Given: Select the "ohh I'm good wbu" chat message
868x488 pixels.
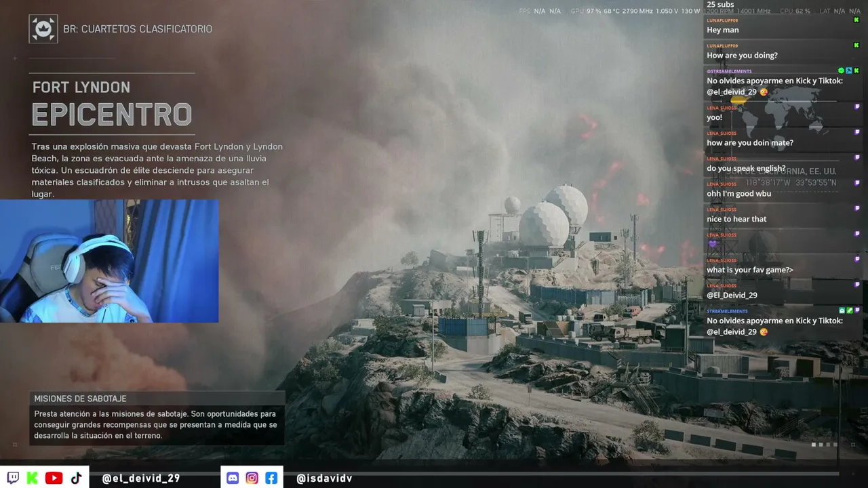Looking at the screenshot, I should point(739,194).
